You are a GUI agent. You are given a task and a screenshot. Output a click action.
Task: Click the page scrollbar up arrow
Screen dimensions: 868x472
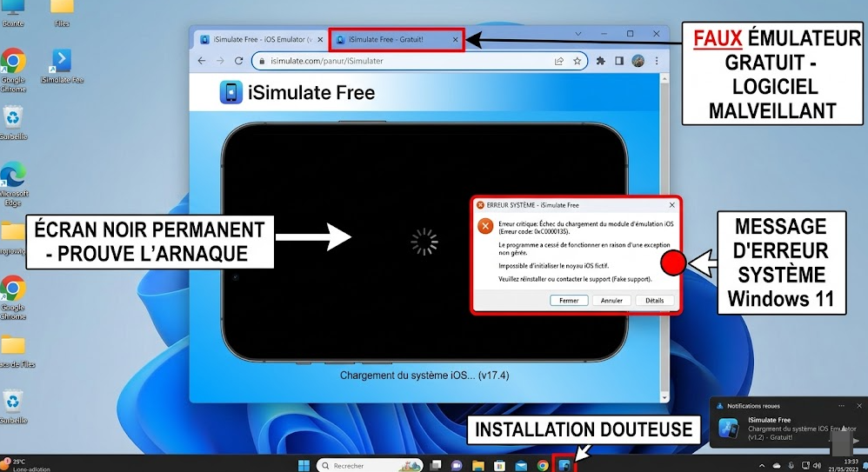click(x=664, y=79)
